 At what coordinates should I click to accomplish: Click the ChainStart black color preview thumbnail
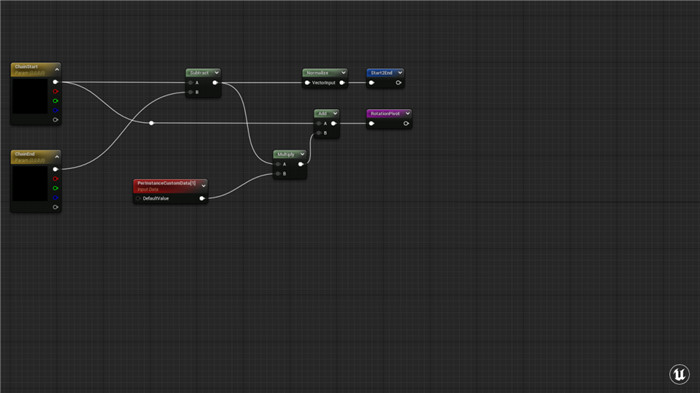tap(29, 96)
